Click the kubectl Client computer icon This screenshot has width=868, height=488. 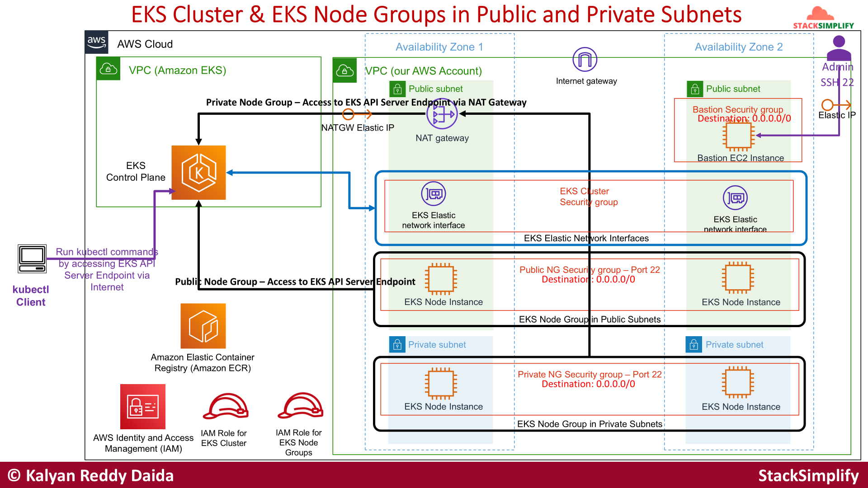tap(32, 259)
